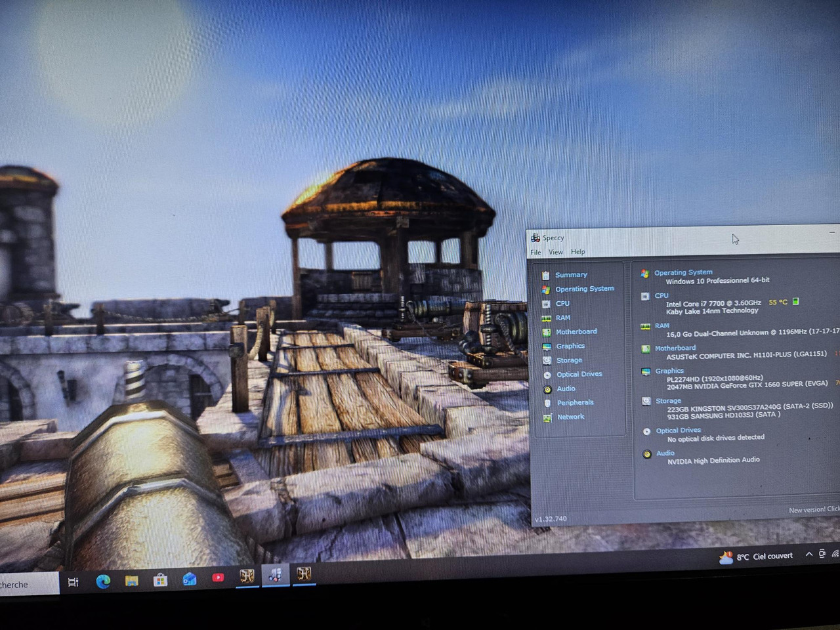Click '931GB SAMSUNG HD103SJ' drive text

point(711,415)
